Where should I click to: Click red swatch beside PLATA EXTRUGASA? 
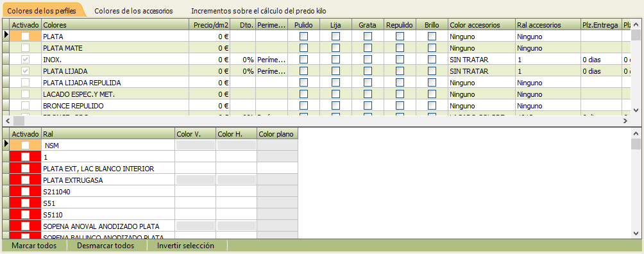click(x=14, y=180)
